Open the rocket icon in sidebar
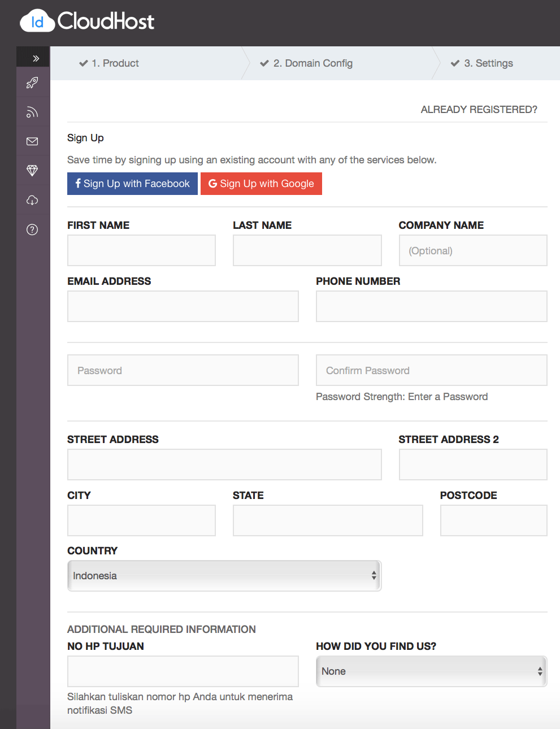 pos(32,83)
